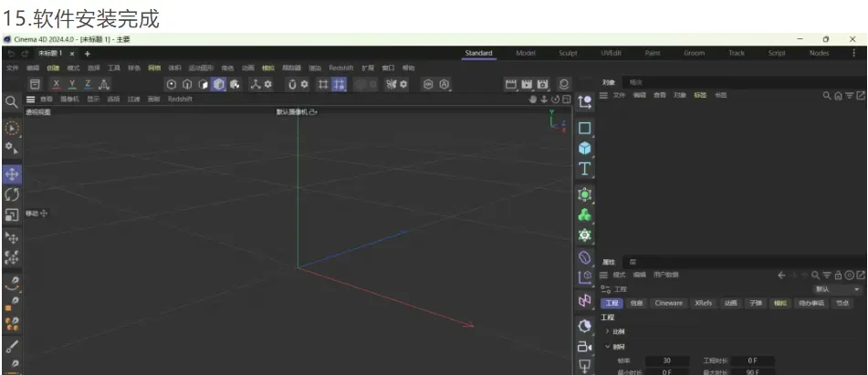Toggle the Y axis lock
Viewport: 868px width, 375px height.
[72, 84]
